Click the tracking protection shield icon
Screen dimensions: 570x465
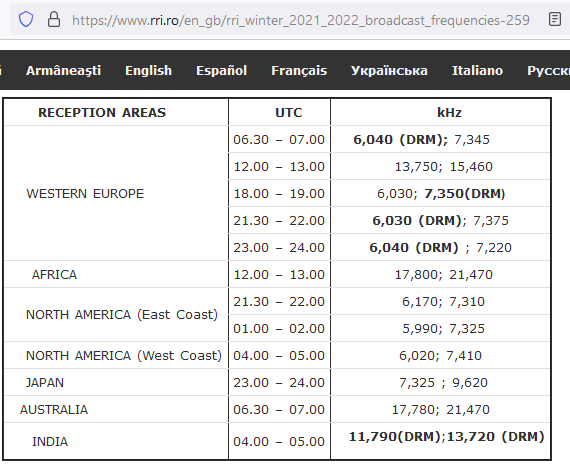coord(26,19)
